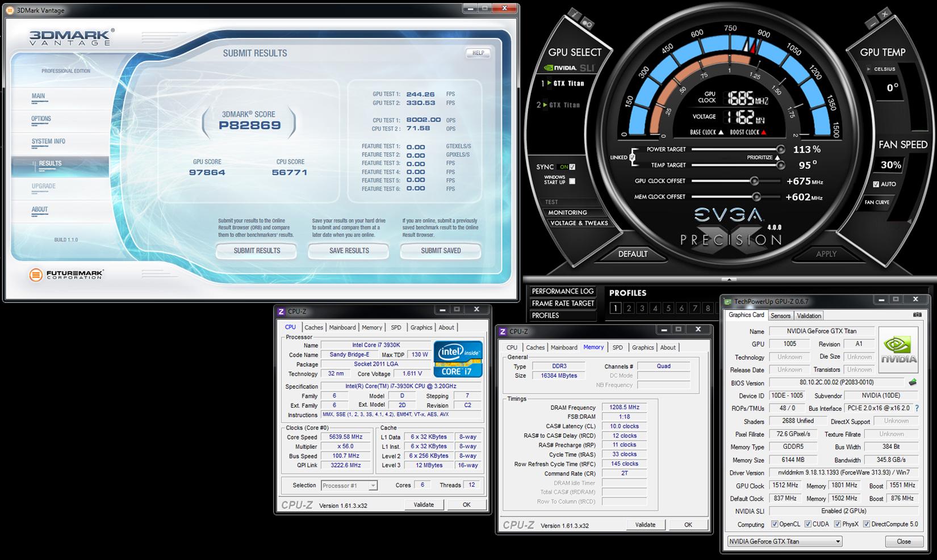Viewport: 937px width, 560px height.
Task: Open the Fan Curve button
Action: pos(877,202)
